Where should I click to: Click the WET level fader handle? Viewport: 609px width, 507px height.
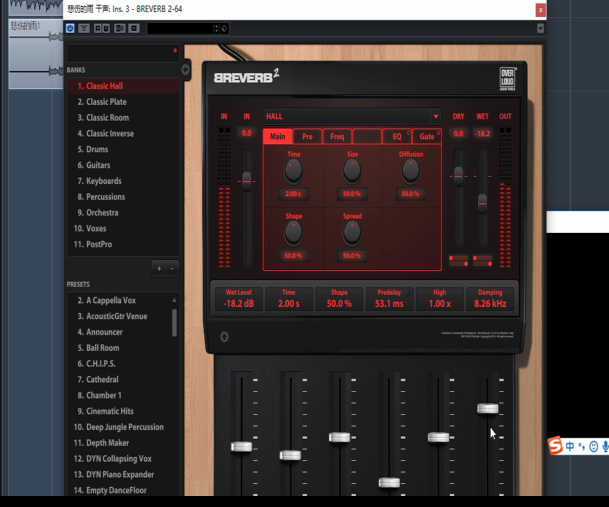click(x=482, y=202)
